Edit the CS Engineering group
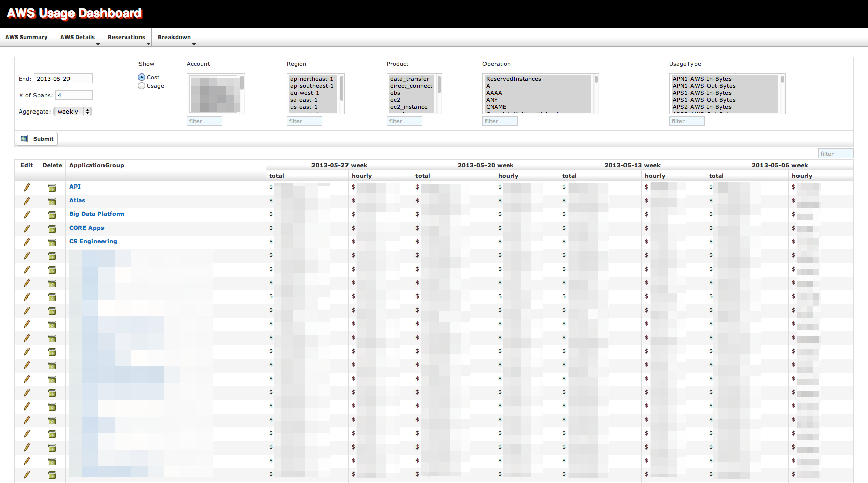 [27, 242]
